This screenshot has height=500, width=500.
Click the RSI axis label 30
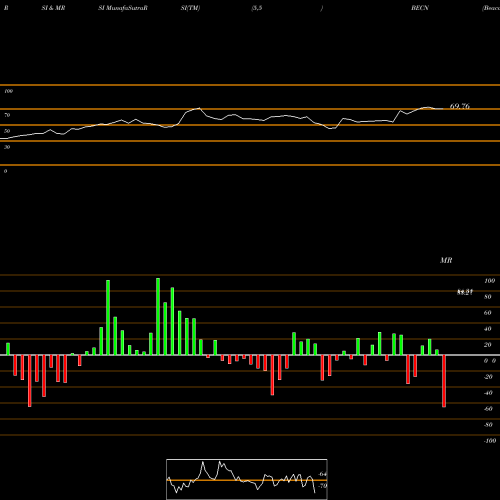click(7, 147)
